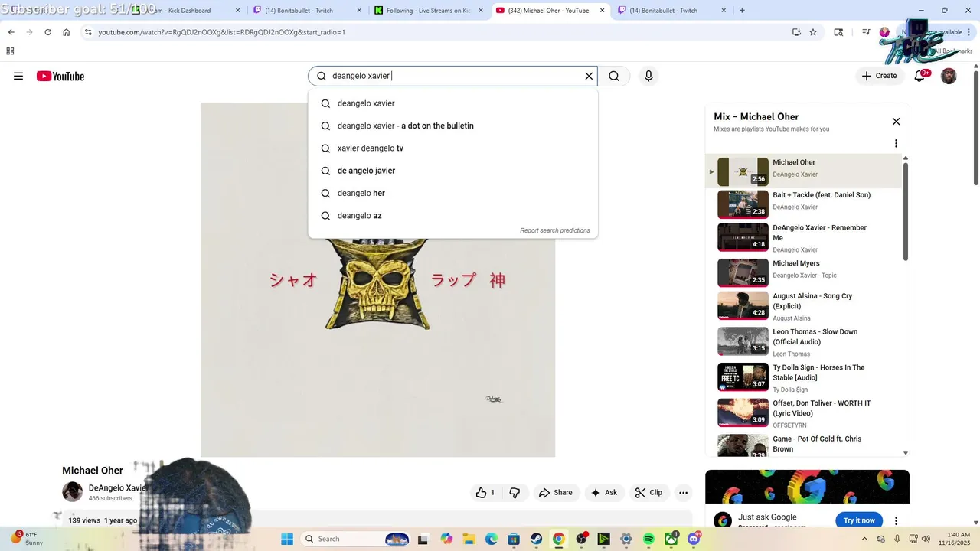This screenshot has width=980, height=551.
Task: Open Discord from the taskbar
Action: [x=694, y=539]
